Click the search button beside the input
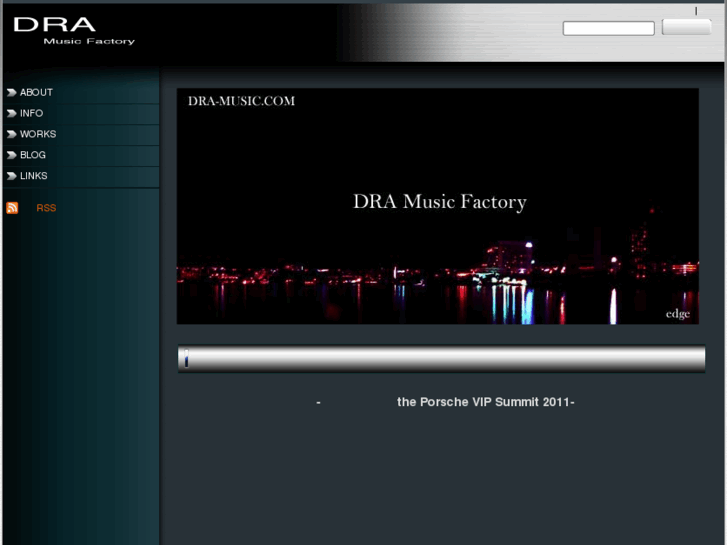727x545 pixels. (686, 27)
